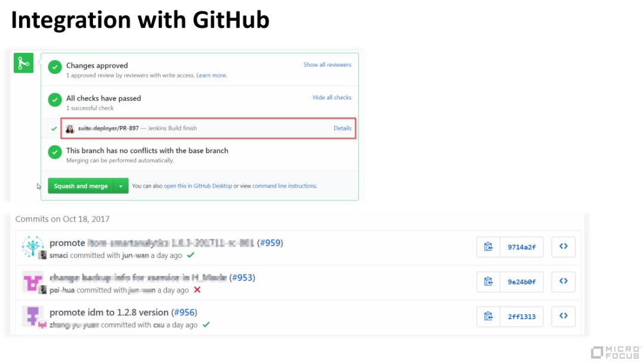644x364 pixels.
Task: Show all reviewers
Action: 327,65
